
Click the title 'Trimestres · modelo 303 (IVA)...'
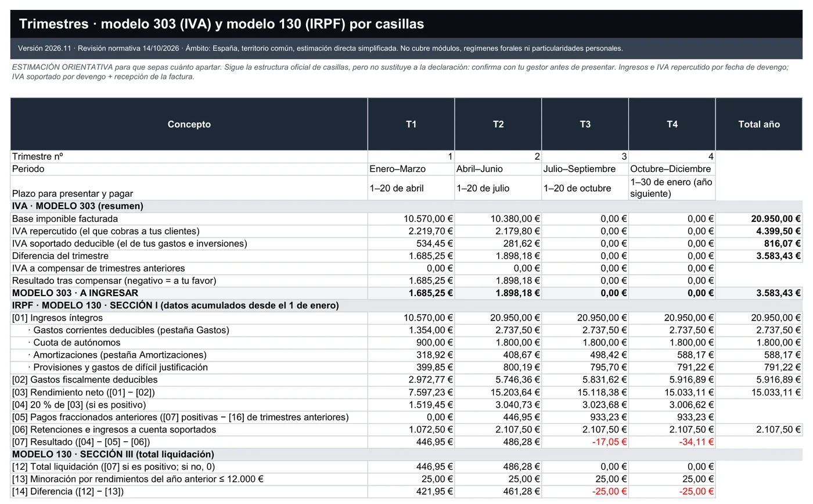point(222,24)
